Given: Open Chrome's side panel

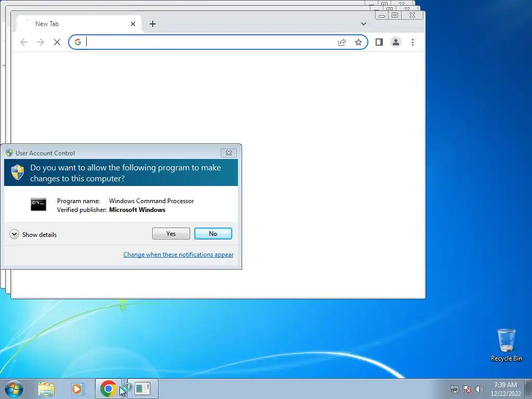Looking at the screenshot, I should click(379, 42).
